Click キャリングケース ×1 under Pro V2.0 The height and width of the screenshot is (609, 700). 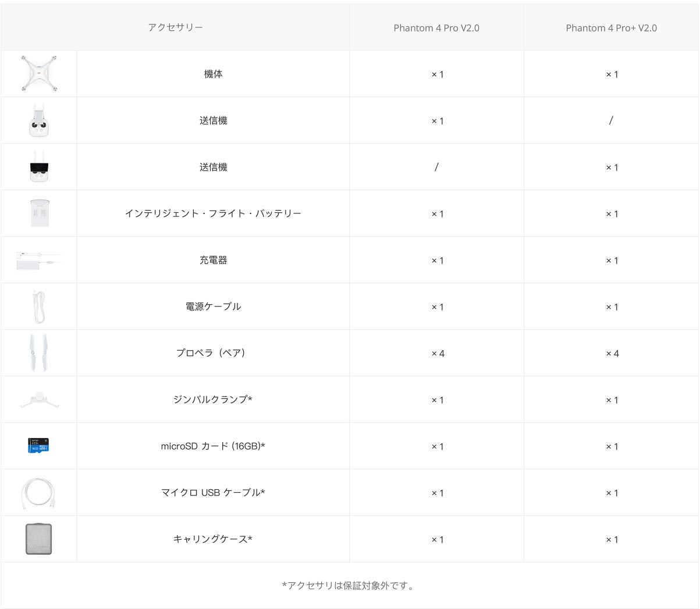pyautogui.click(x=437, y=540)
